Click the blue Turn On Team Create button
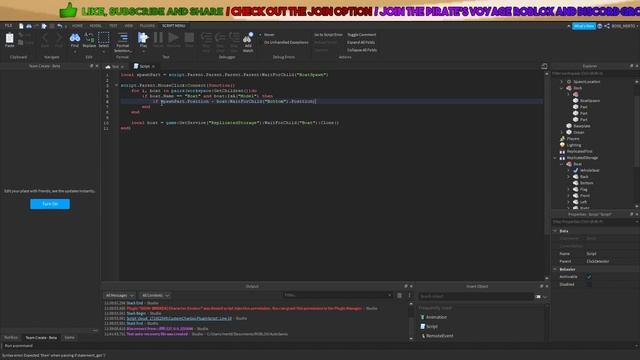640x360 pixels. click(50, 204)
